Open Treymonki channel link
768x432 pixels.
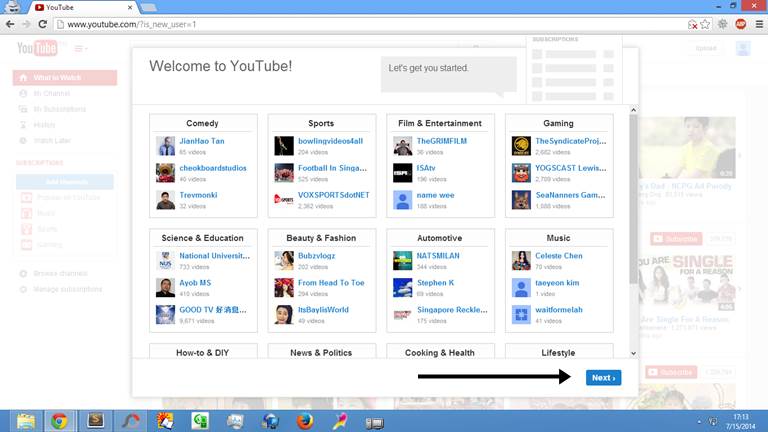coord(198,195)
